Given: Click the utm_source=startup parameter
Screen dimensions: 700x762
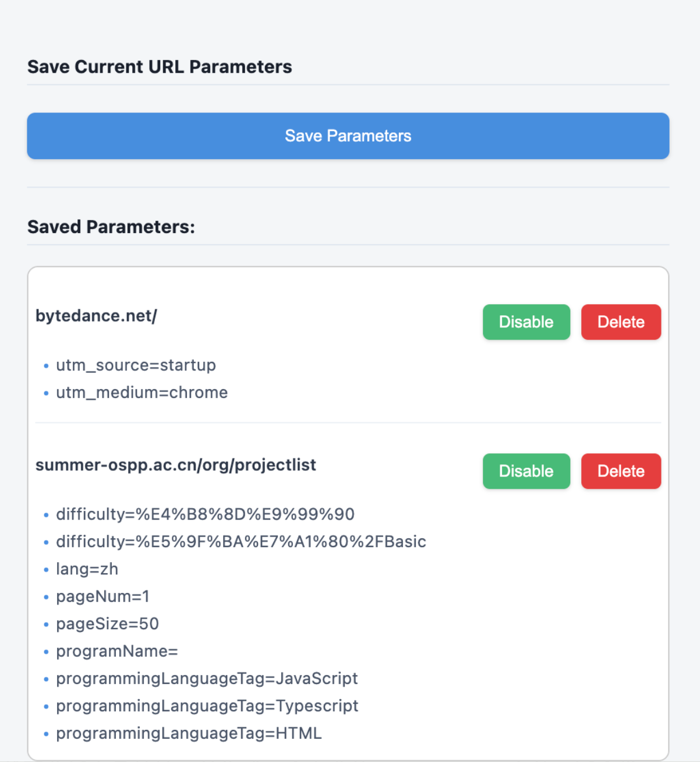Looking at the screenshot, I should click(x=136, y=365).
